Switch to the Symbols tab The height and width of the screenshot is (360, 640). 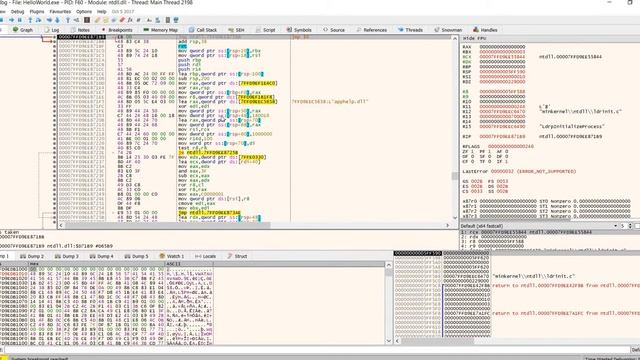(x=299, y=30)
